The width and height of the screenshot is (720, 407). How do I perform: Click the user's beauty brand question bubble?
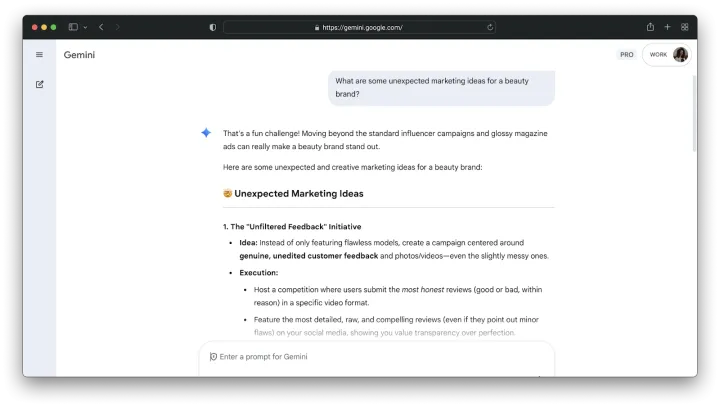click(x=441, y=88)
